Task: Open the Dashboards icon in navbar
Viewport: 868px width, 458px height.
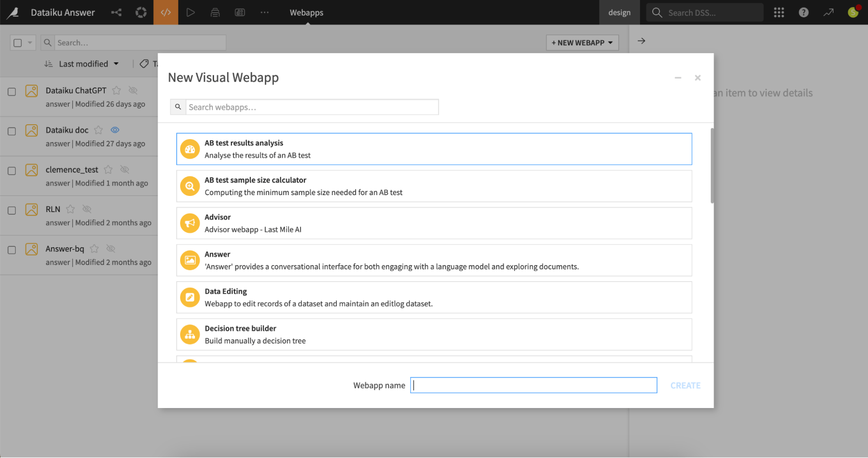Action: coord(240,13)
